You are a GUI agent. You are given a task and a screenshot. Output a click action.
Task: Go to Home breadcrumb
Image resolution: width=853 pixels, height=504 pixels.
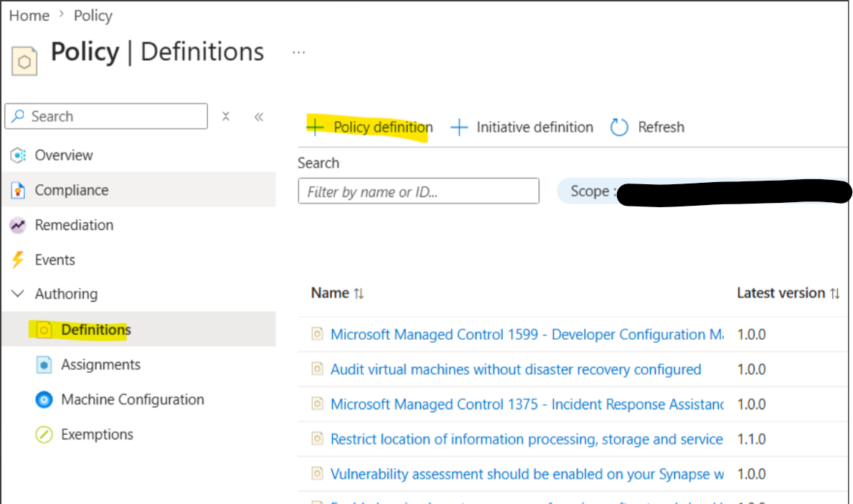point(29,16)
